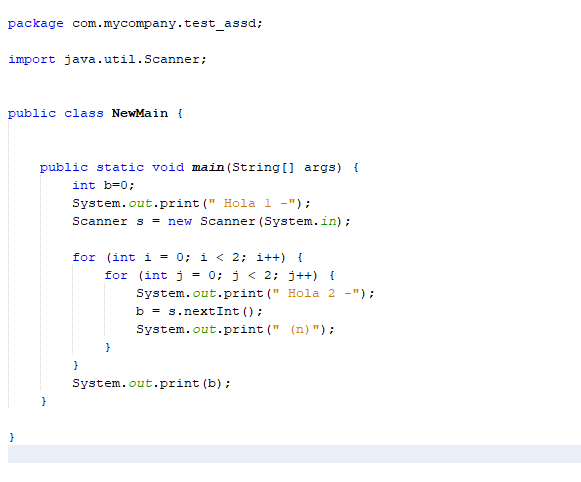Click 'java.util.Scanner;' import text
Screen dimensions: 581x482
135,59
